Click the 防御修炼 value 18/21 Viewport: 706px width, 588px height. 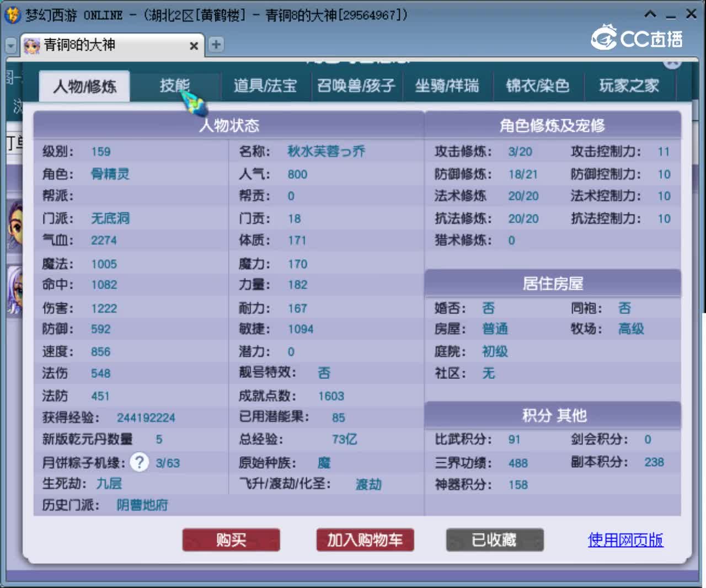(x=523, y=174)
